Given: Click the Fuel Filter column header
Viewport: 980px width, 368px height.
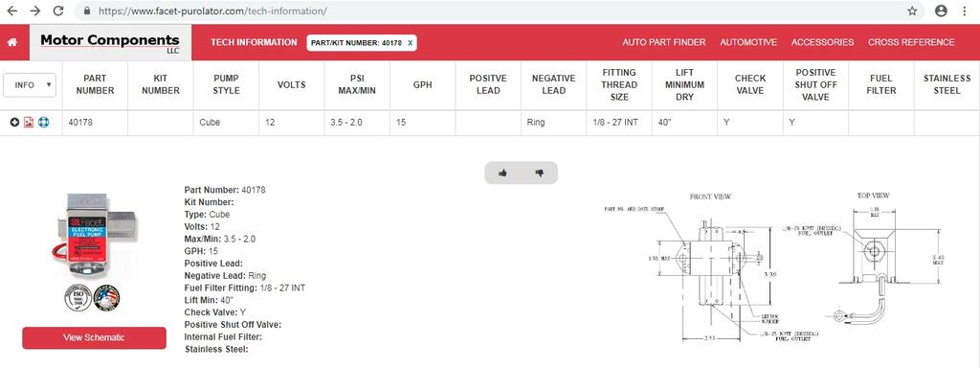Looking at the screenshot, I should coord(881,85).
